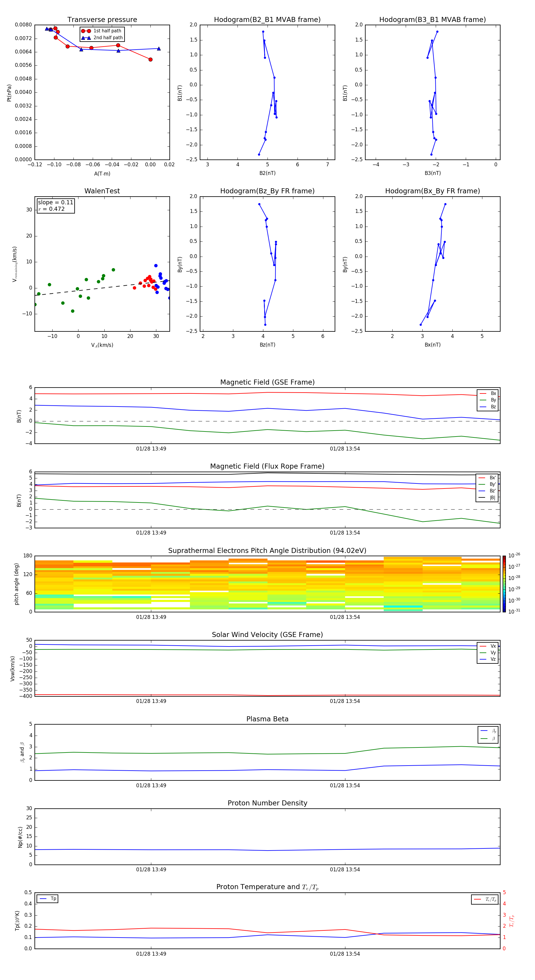This screenshot has height=980, width=535.
Task: Click the '1st half path' legend entry
Action: [x=101, y=31]
